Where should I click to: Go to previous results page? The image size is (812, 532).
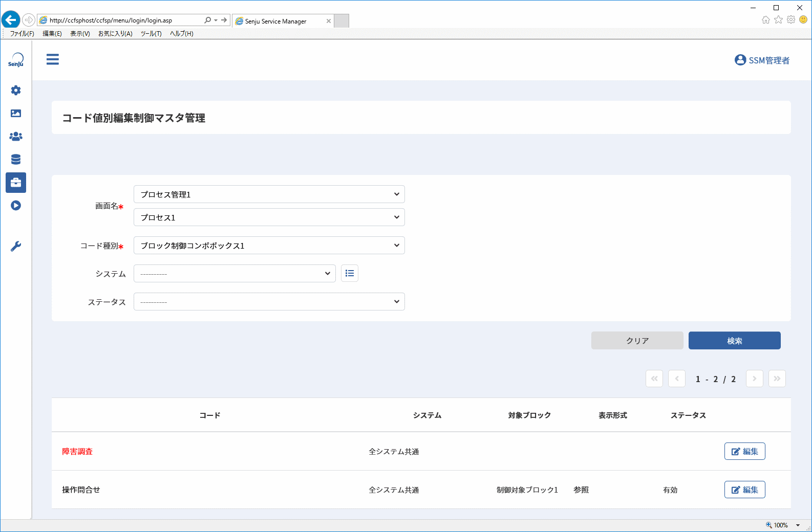pos(677,379)
